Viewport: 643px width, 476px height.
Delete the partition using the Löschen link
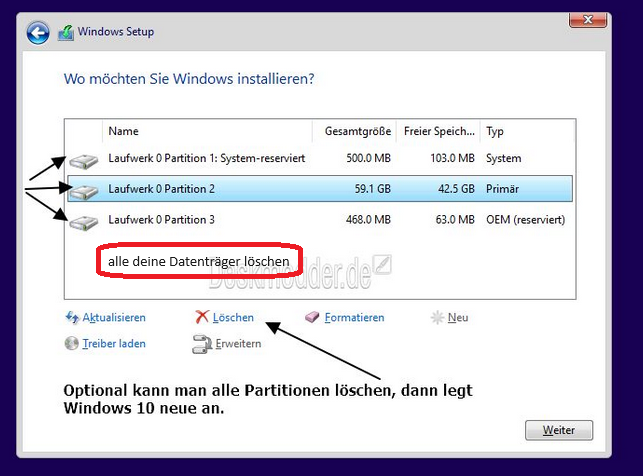coord(233,317)
